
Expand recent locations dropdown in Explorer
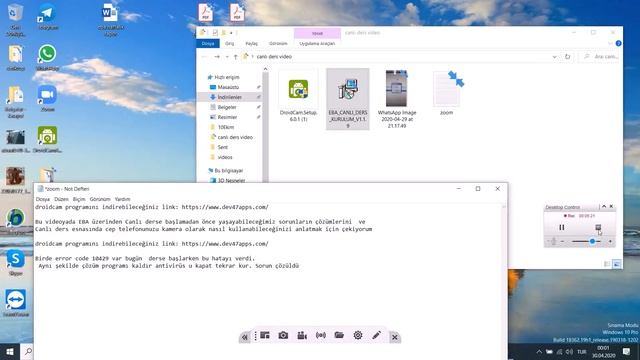click(x=227, y=57)
